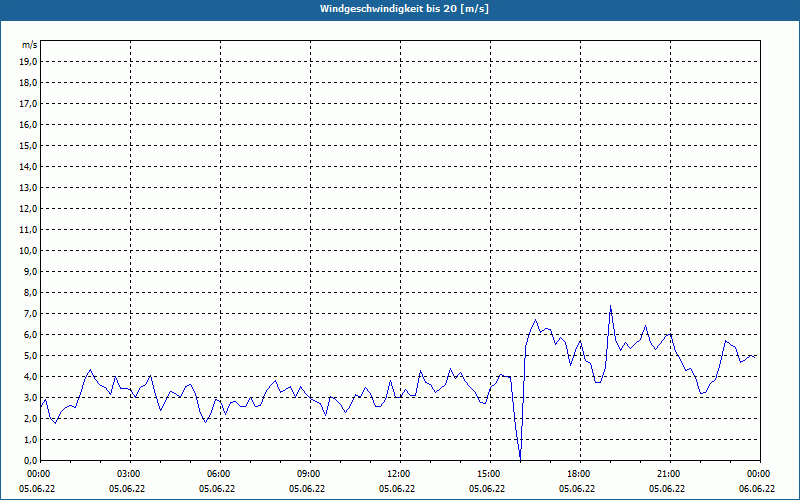
Task: Pick the "0,0" y-axis label
Action: click(31, 460)
